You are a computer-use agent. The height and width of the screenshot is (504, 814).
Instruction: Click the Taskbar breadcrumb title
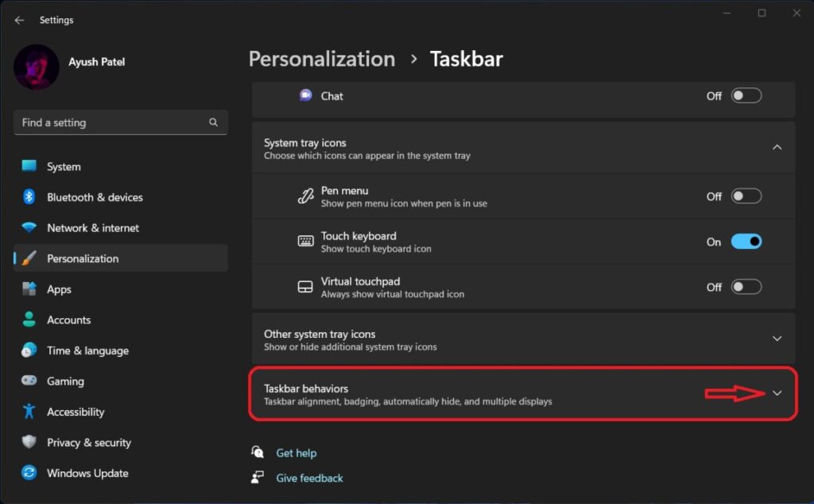pos(466,59)
